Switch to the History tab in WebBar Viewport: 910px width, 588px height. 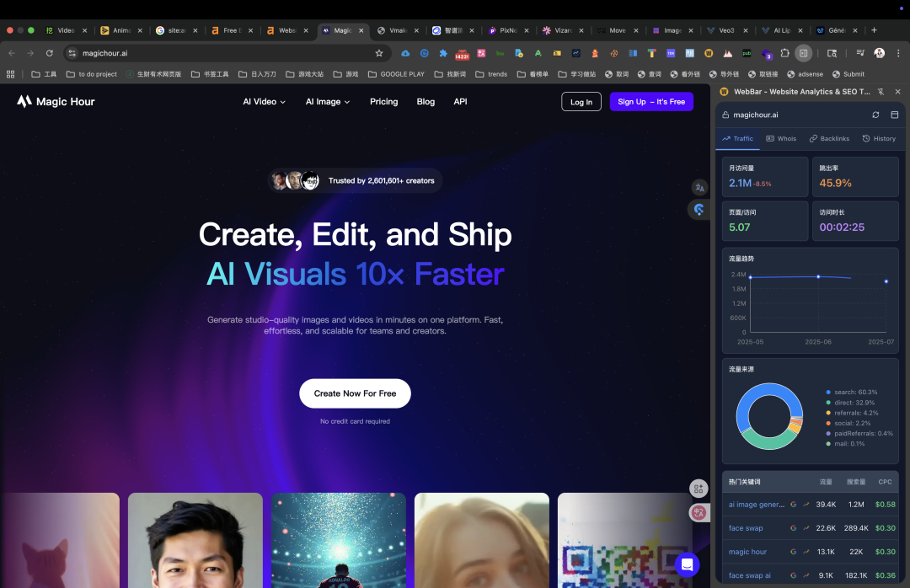coord(879,139)
